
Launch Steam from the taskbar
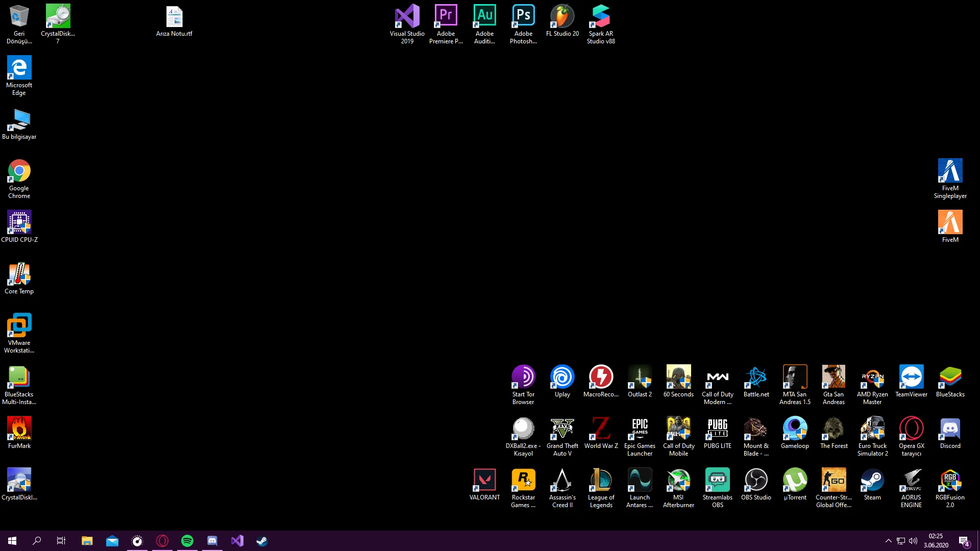tap(262, 540)
